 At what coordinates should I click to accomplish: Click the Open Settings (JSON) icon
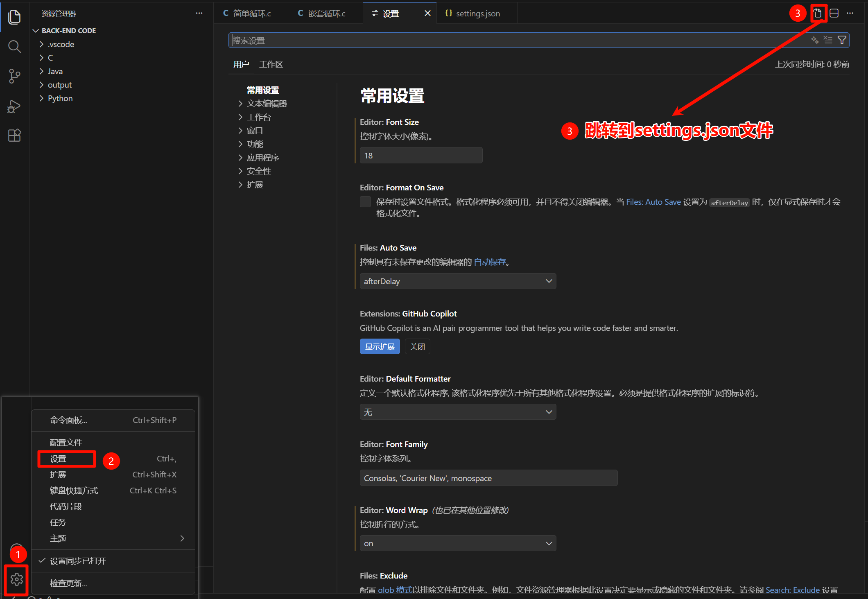tap(818, 14)
